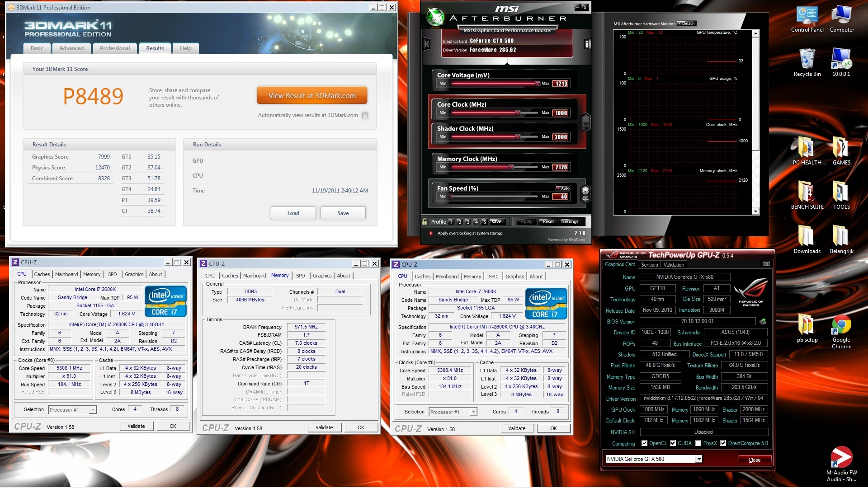Click the Afterburner Kombustor 'K' icon
The height and width of the screenshot is (488, 868).
click(426, 44)
